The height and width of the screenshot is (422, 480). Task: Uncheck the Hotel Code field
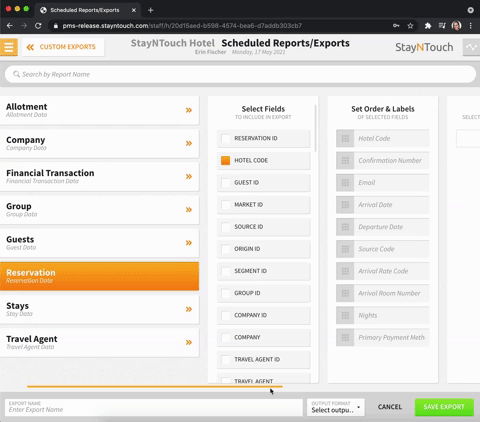tap(226, 160)
